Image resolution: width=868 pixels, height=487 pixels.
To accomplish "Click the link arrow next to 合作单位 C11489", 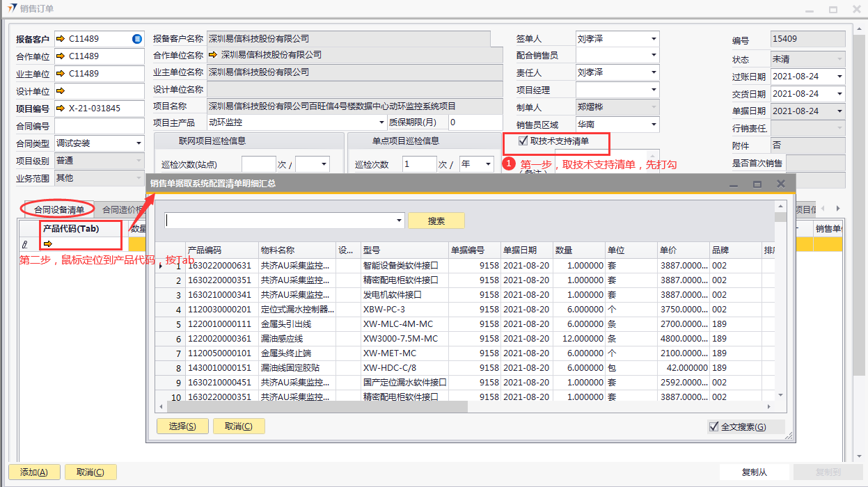I will [x=61, y=56].
